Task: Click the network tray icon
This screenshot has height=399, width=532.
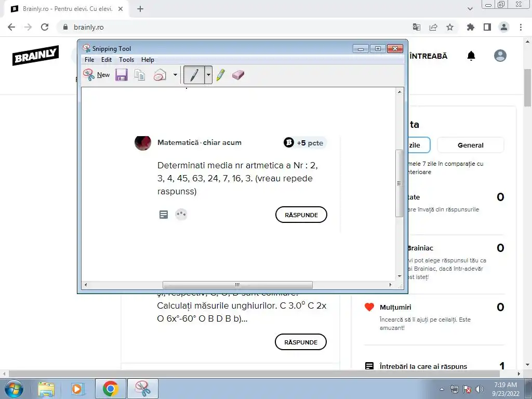Action: click(x=454, y=389)
